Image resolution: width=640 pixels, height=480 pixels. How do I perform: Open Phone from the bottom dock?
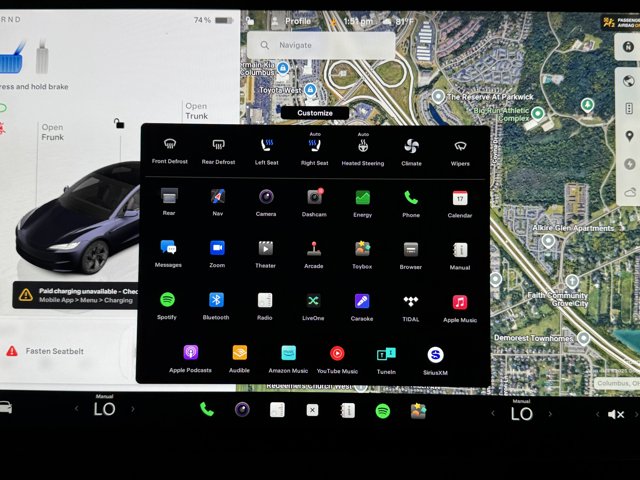[x=207, y=409]
